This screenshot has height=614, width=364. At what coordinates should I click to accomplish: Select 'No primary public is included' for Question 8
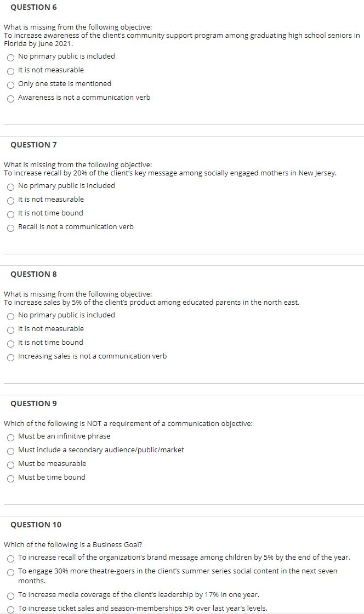point(11,316)
